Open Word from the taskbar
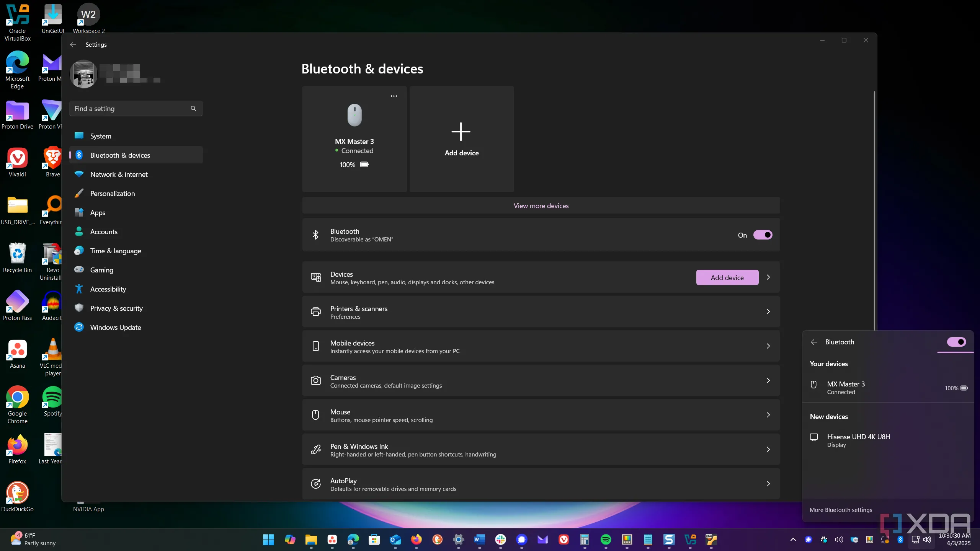Viewport: 980px width, 551px height. [x=479, y=540]
